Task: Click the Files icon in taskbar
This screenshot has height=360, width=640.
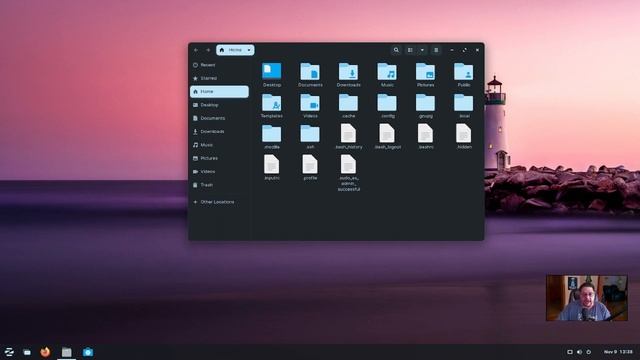Action: point(67,352)
